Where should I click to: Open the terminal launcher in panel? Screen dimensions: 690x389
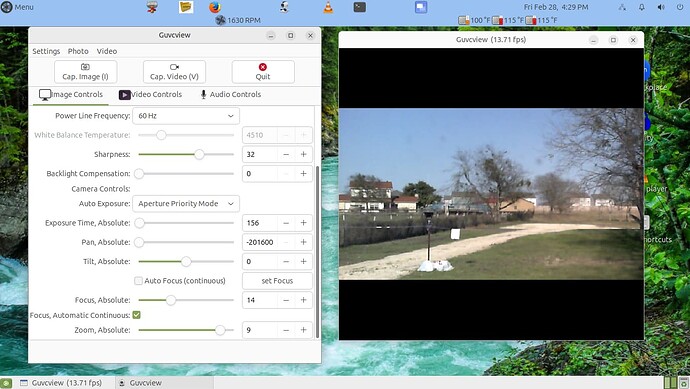(x=360, y=7)
